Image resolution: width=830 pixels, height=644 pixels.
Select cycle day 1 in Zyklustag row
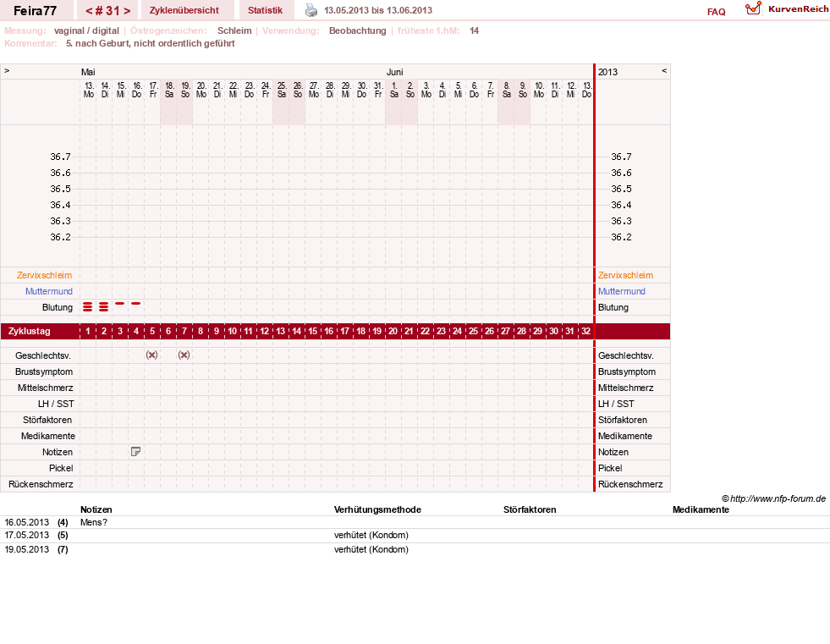[88, 331]
